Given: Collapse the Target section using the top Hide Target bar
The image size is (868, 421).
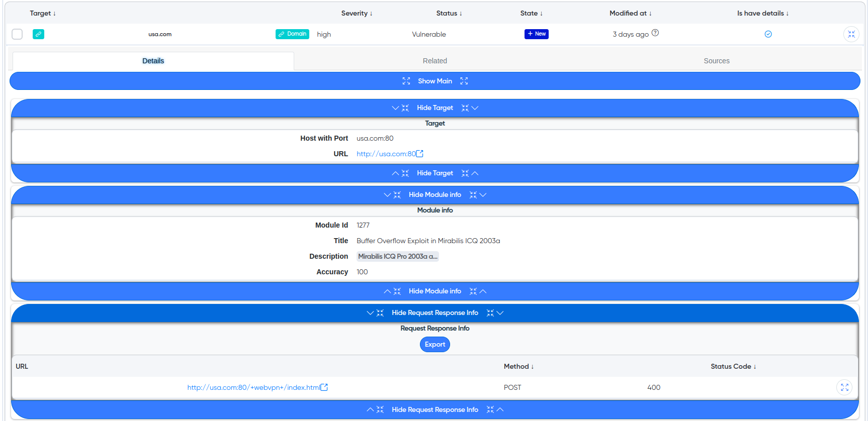Looking at the screenshot, I should click(435, 108).
